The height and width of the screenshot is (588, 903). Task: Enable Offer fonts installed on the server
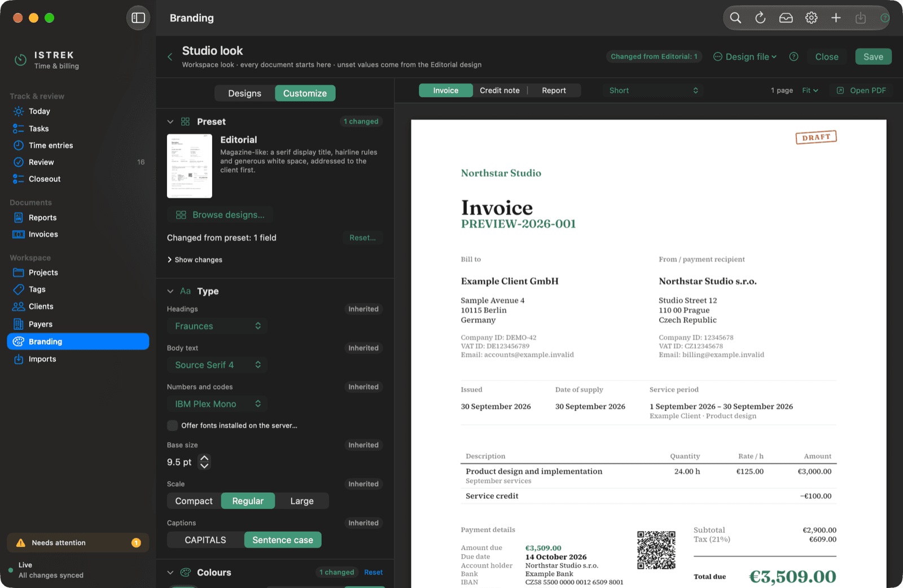[172, 425]
